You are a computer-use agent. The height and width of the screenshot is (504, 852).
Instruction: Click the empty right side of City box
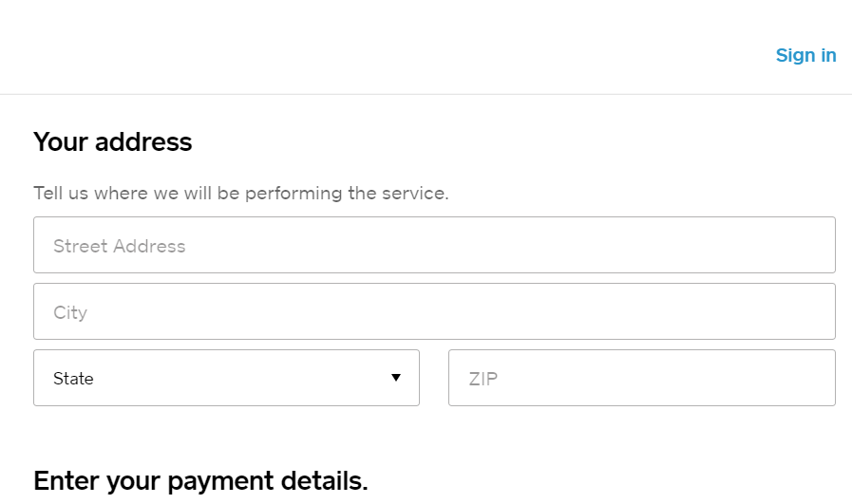pos(741,311)
